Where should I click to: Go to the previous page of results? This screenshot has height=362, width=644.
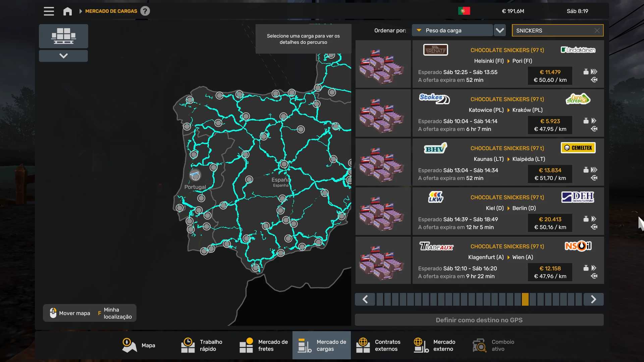coord(365,299)
